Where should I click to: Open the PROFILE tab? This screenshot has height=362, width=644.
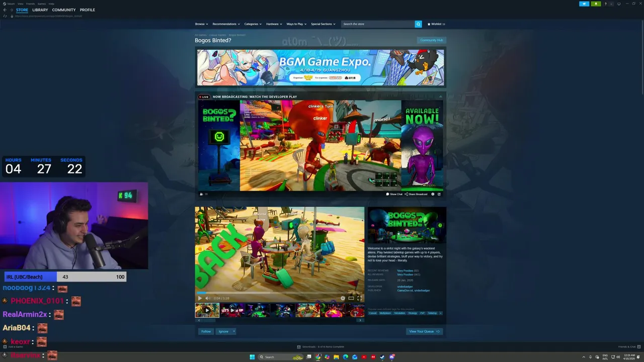point(87,10)
